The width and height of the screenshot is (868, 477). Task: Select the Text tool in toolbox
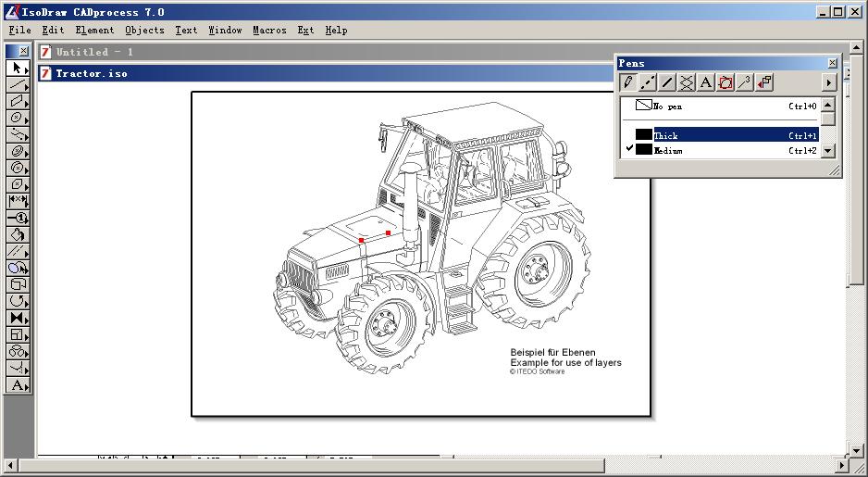[18, 384]
